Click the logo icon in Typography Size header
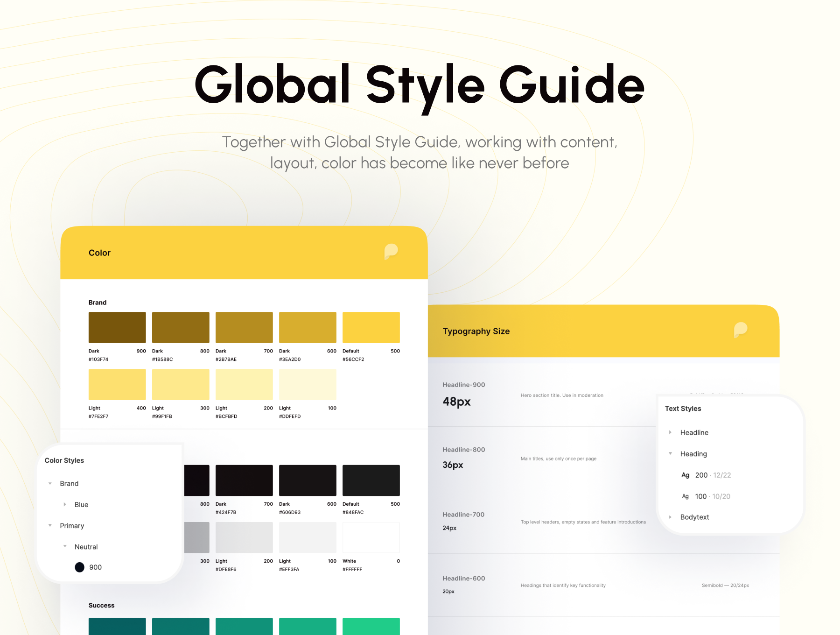Image resolution: width=840 pixels, height=635 pixels. click(740, 330)
